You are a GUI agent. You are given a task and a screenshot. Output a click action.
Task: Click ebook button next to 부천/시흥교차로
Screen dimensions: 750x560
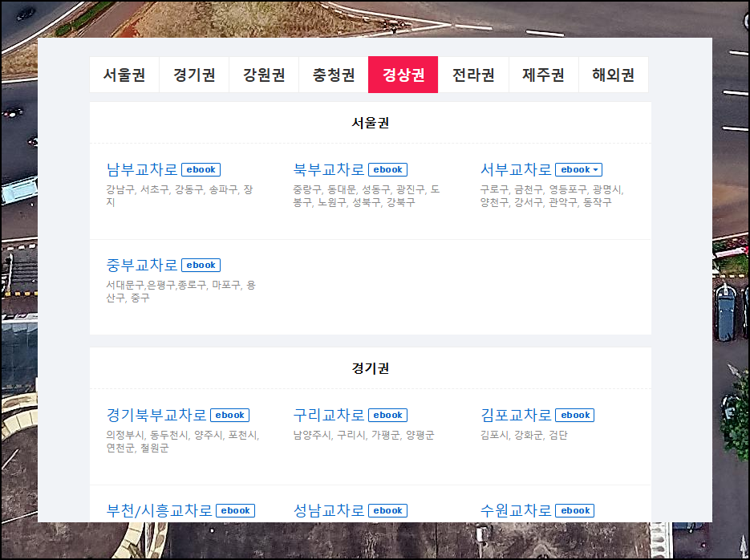click(235, 511)
